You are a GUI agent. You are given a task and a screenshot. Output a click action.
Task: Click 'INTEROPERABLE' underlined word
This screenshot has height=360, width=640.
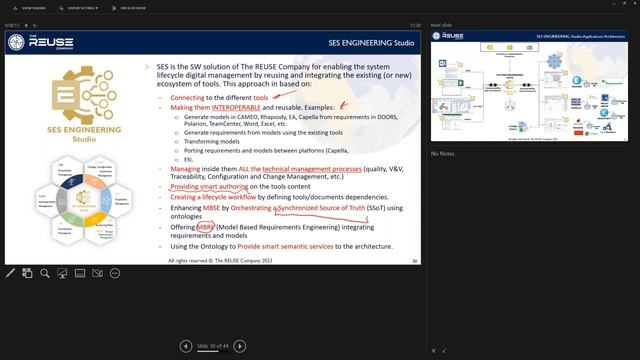pyautogui.click(x=236, y=107)
